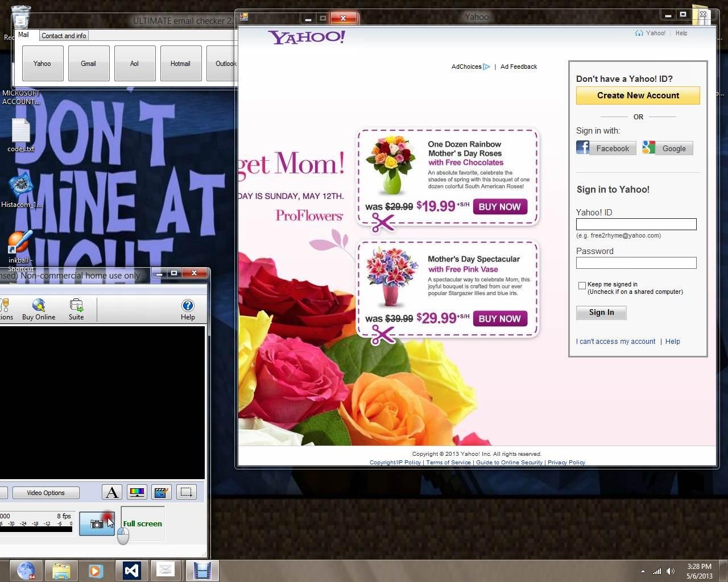
Task: Open the Yahoo mail checker button
Action: [43, 64]
